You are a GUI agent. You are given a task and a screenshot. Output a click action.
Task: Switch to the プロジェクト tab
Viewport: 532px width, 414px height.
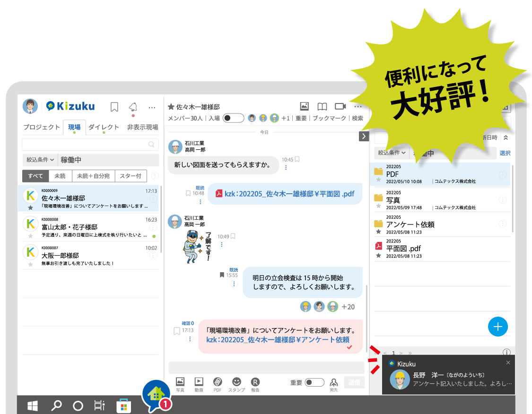[42, 127]
